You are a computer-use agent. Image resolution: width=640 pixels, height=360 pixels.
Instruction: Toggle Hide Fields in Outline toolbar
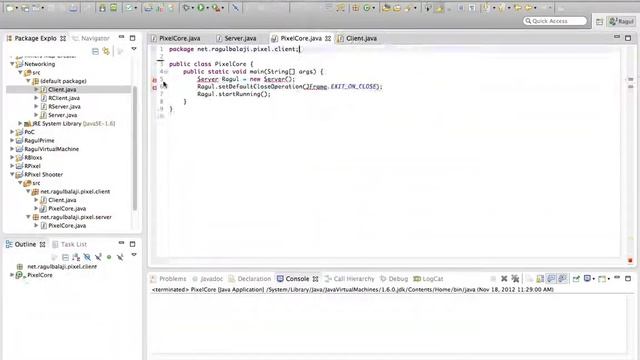coord(87,257)
